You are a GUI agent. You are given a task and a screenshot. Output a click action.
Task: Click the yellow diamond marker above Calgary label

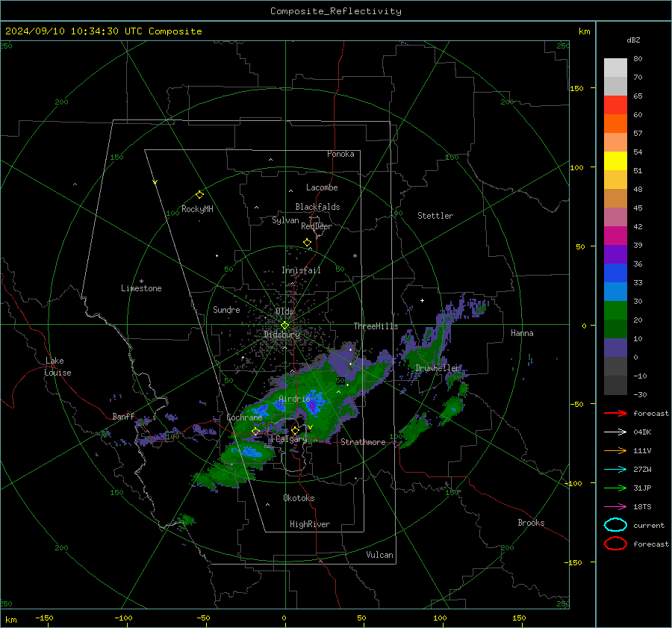295,430
